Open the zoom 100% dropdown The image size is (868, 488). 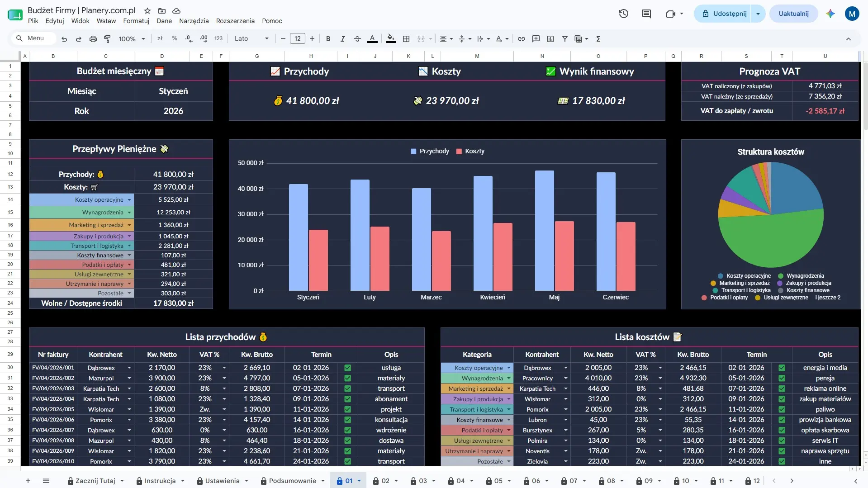132,39
